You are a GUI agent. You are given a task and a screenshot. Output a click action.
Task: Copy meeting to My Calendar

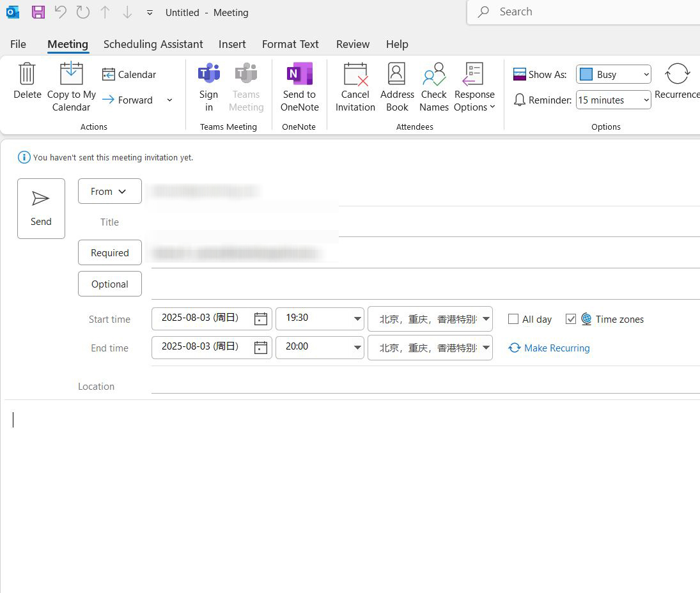72,86
